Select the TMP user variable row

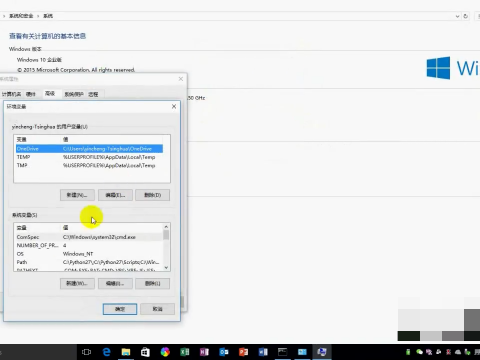coord(89,165)
